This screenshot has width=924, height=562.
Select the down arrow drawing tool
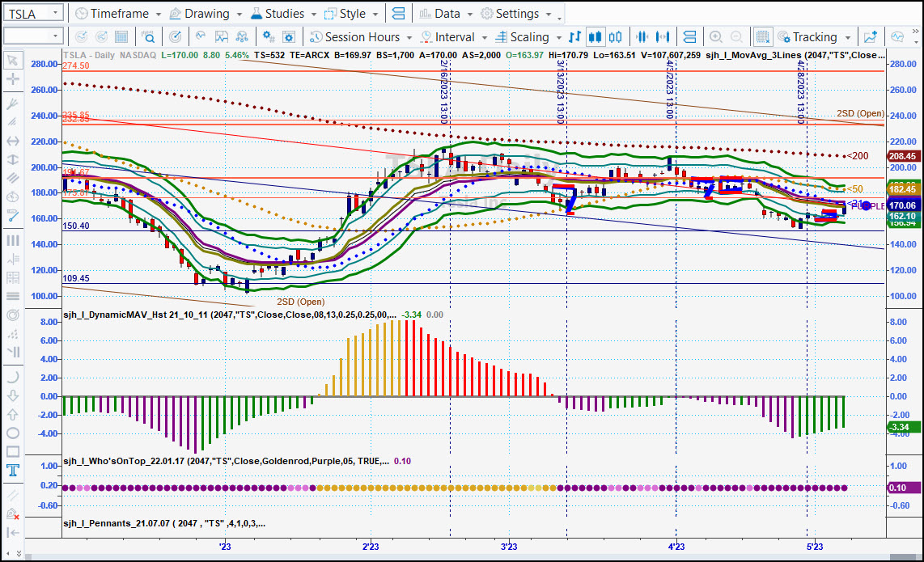(12, 395)
